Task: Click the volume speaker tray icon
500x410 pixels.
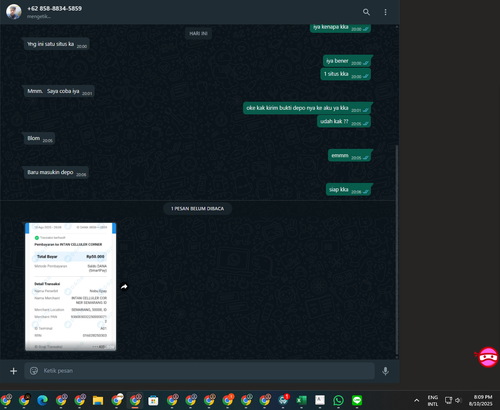Action: [x=459, y=400]
